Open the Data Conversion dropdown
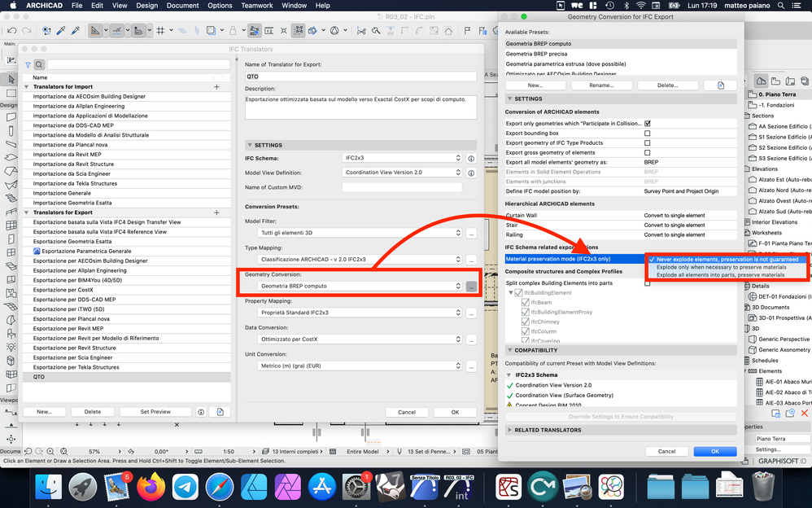Image resolution: width=812 pixels, height=508 pixels. (x=360, y=339)
